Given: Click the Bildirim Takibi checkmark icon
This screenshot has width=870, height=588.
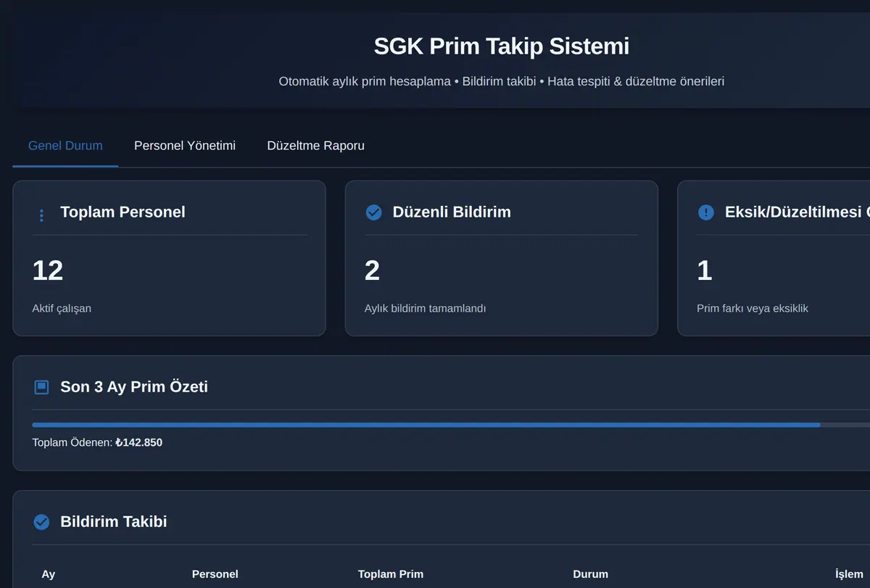Looking at the screenshot, I should tap(41, 522).
